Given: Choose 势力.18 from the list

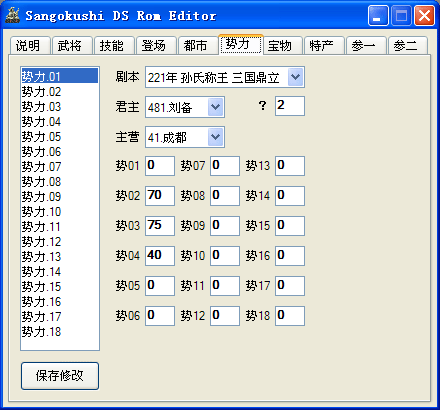Looking at the screenshot, I should click(60, 332).
